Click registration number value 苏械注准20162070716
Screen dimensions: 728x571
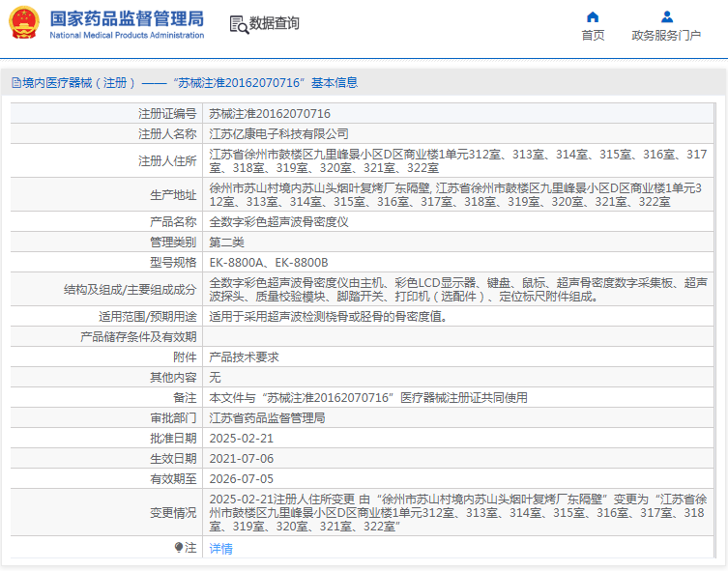click(x=270, y=114)
